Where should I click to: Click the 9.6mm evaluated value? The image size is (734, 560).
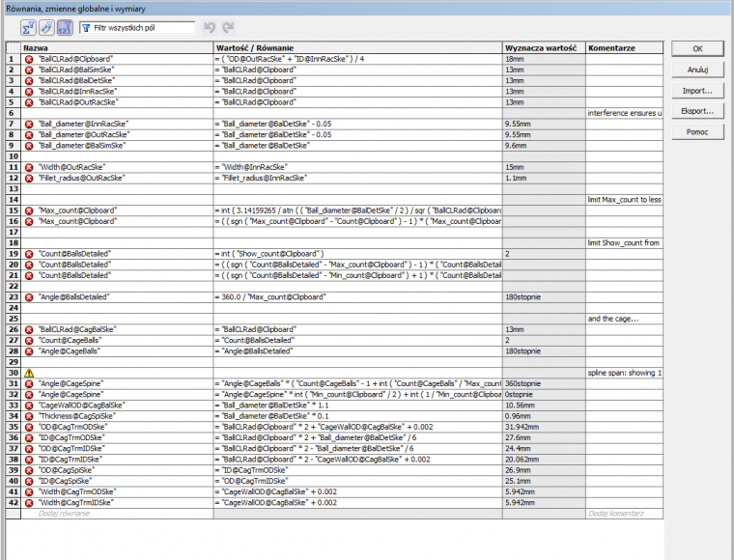point(516,146)
